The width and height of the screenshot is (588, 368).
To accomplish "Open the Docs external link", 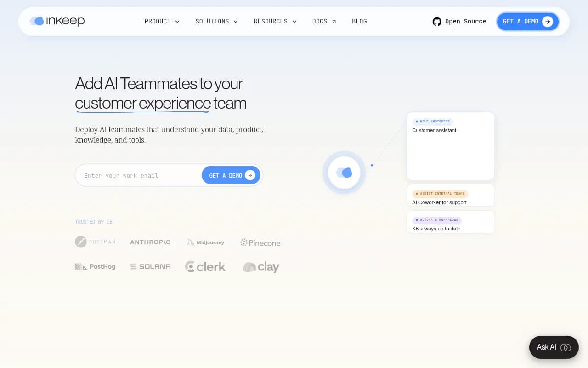I will tap(324, 21).
